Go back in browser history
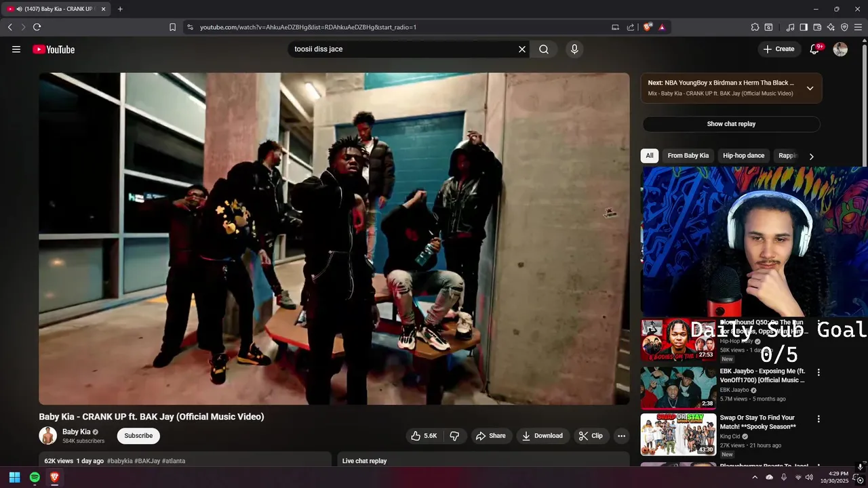Screen dimensions: 868x488 (10, 27)
